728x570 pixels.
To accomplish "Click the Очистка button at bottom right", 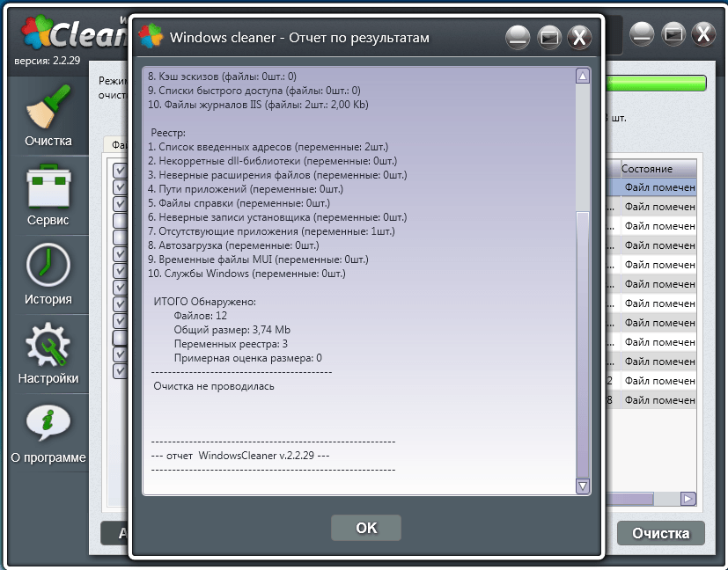I will [661, 533].
